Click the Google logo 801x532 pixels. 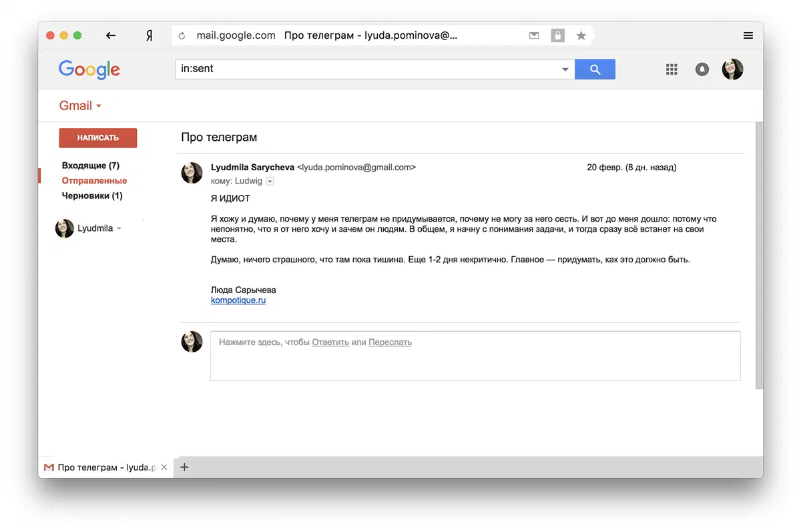tap(89, 69)
